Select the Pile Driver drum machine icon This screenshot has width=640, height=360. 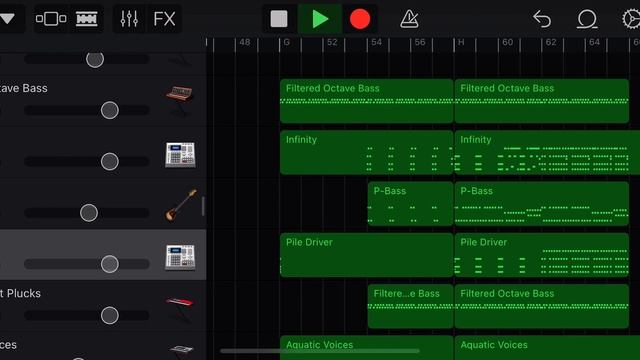(x=180, y=258)
